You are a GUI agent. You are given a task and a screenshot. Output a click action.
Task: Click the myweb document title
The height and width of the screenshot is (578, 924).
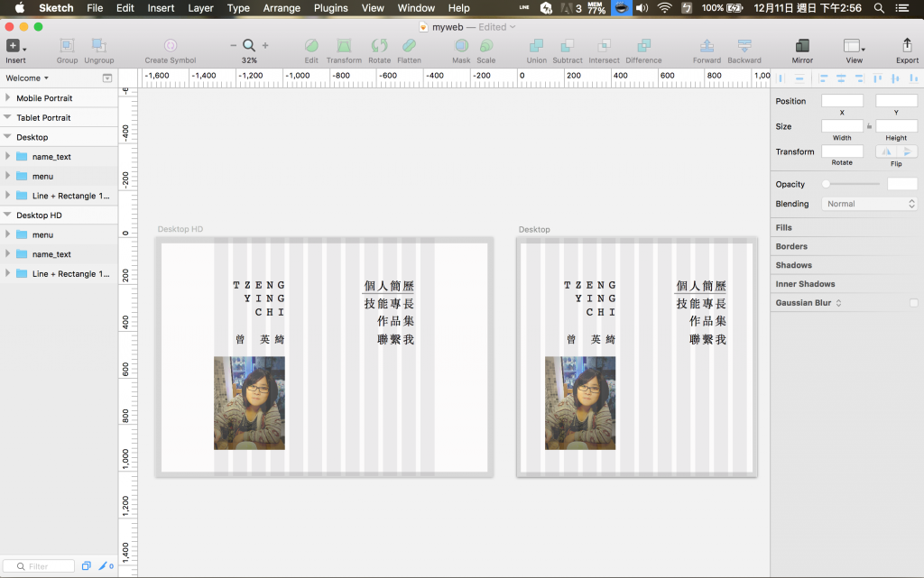point(448,27)
